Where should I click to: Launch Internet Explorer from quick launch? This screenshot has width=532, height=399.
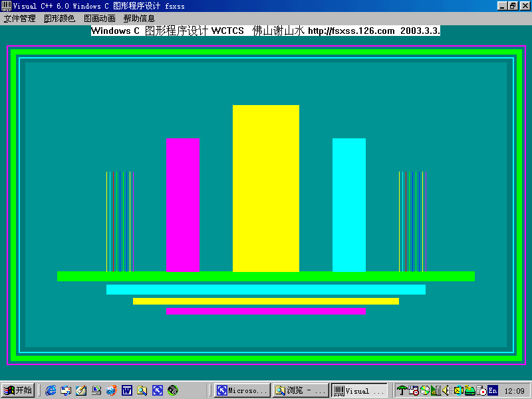tap(51, 390)
